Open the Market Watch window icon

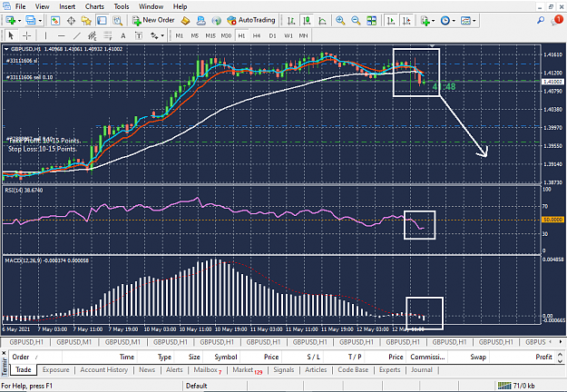55,21
